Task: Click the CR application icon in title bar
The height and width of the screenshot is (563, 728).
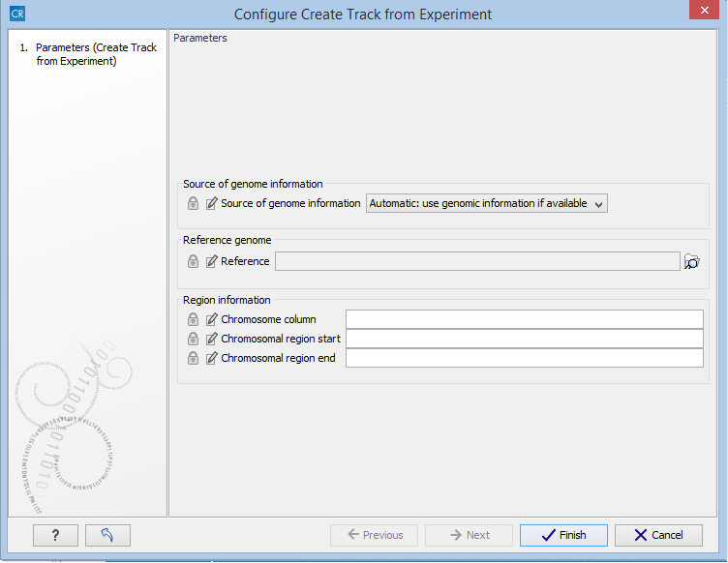Action: tap(17, 14)
